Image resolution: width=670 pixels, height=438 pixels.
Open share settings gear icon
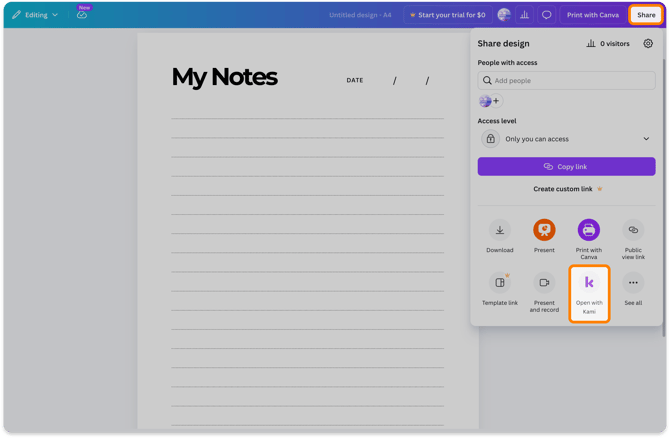pos(648,44)
